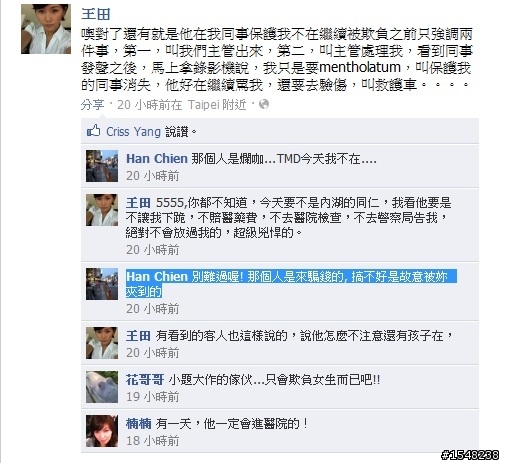506x463 pixels.
Task: Click the 分享 share link
Action: (92, 105)
